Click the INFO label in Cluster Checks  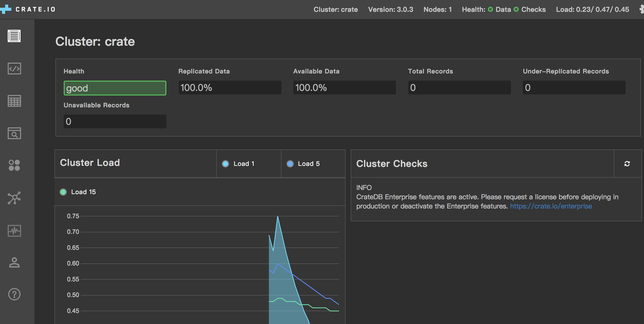coord(364,188)
